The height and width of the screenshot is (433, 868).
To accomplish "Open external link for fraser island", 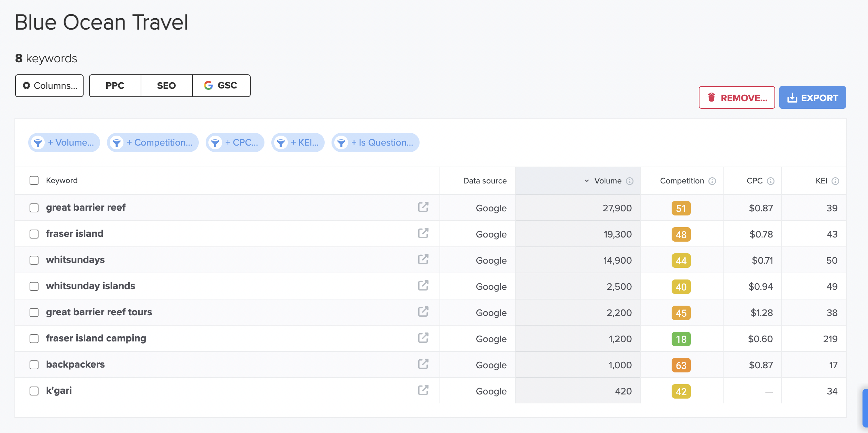I will [x=423, y=233].
